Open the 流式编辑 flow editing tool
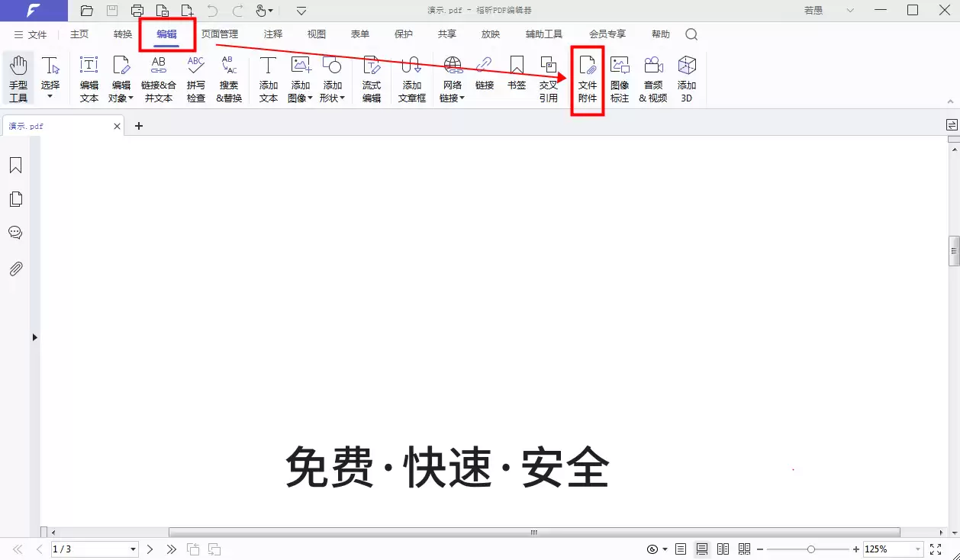960x560 pixels. pos(372,79)
